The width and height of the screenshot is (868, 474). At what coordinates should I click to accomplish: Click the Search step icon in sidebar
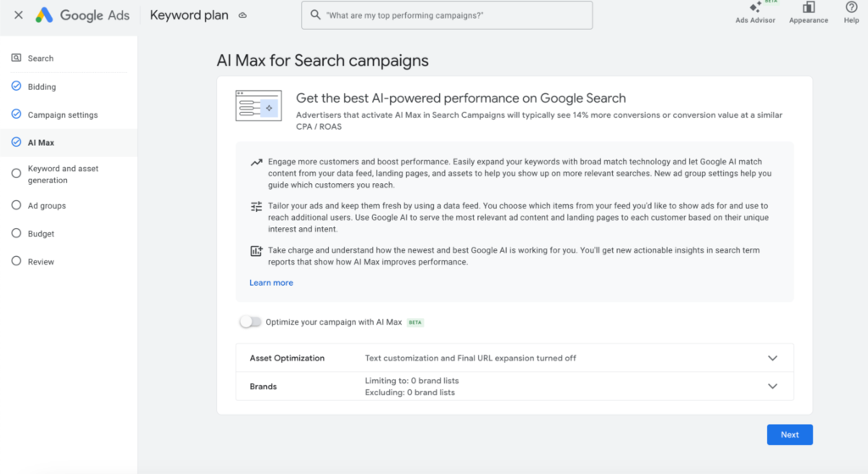[x=16, y=59]
